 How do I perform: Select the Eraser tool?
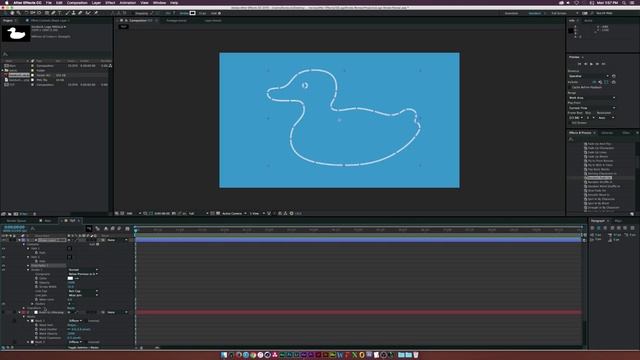click(80, 13)
